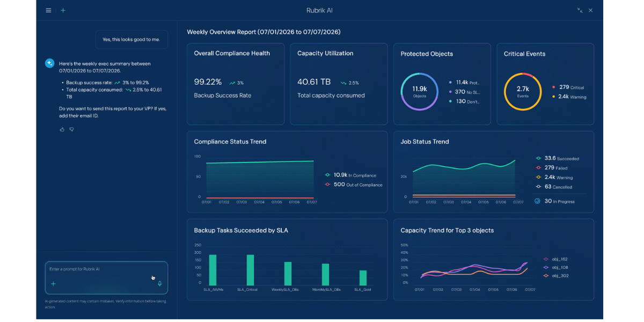Select the '130 Don't...' entry in Protected Objects
The image size is (644, 322).
(x=465, y=101)
